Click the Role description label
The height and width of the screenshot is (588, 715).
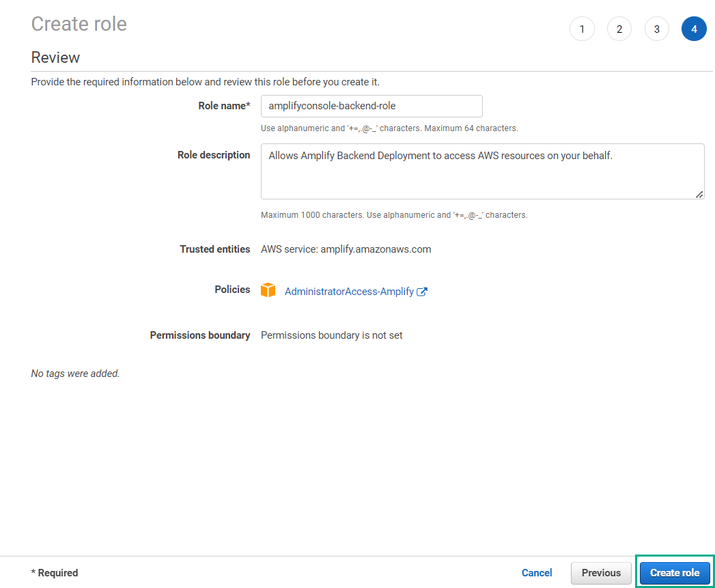pyautogui.click(x=214, y=155)
